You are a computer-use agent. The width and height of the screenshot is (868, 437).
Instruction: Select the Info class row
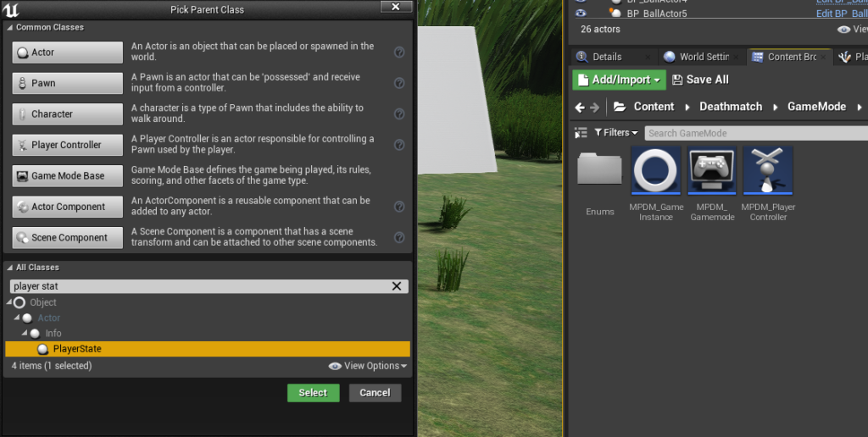tap(208, 334)
